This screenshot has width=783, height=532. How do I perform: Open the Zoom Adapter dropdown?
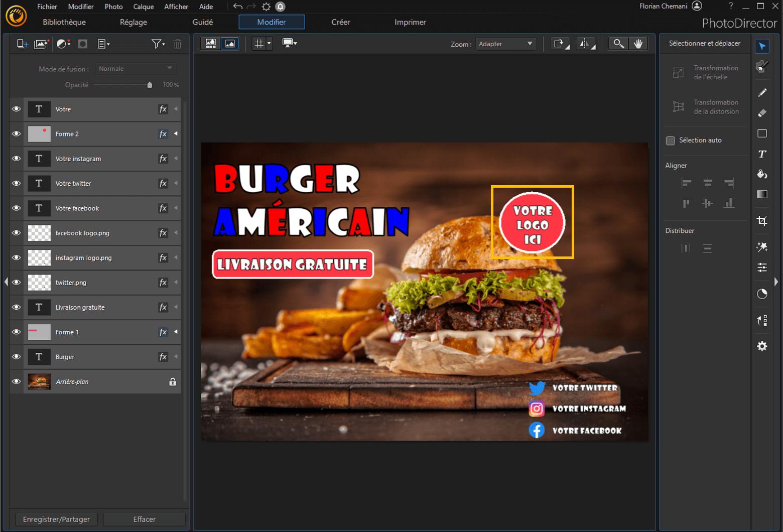[505, 44]
